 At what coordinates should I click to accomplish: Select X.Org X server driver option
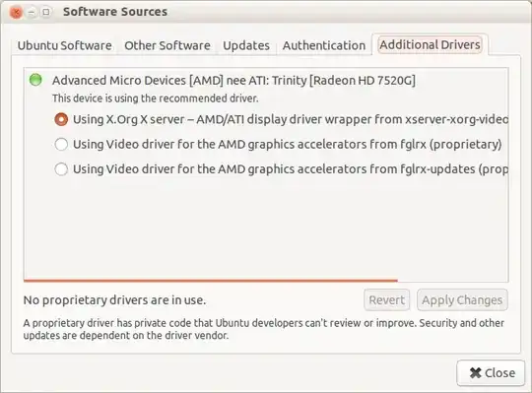61,119
